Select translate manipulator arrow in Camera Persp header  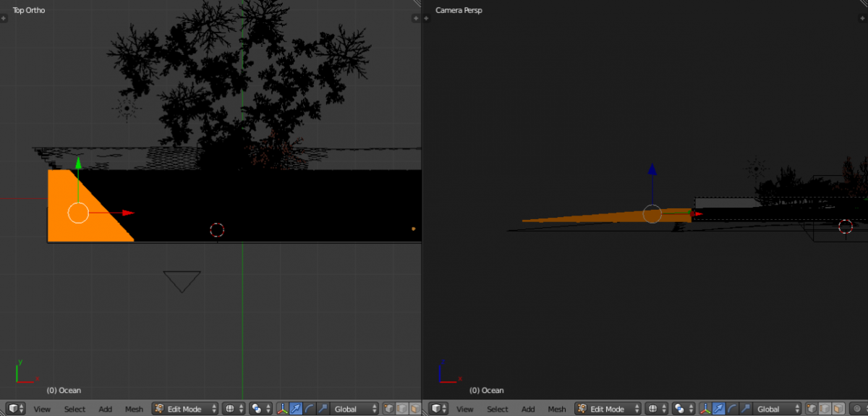[x=718, y=409]
